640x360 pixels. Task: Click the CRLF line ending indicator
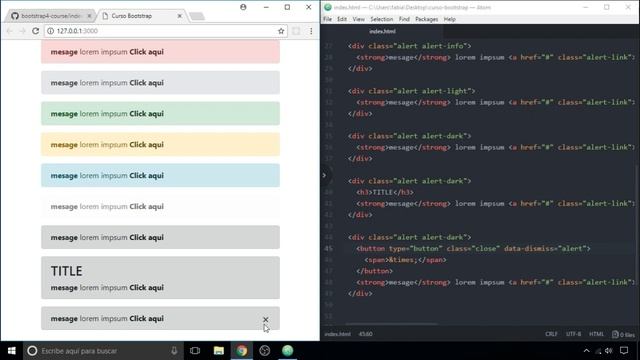551,334
